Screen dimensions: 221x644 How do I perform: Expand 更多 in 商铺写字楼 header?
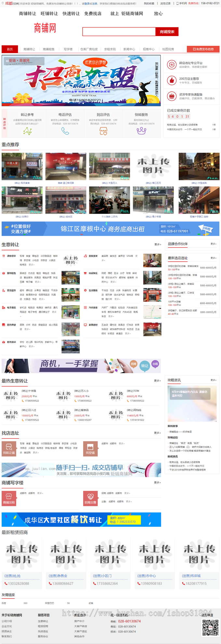pos(158,483)
